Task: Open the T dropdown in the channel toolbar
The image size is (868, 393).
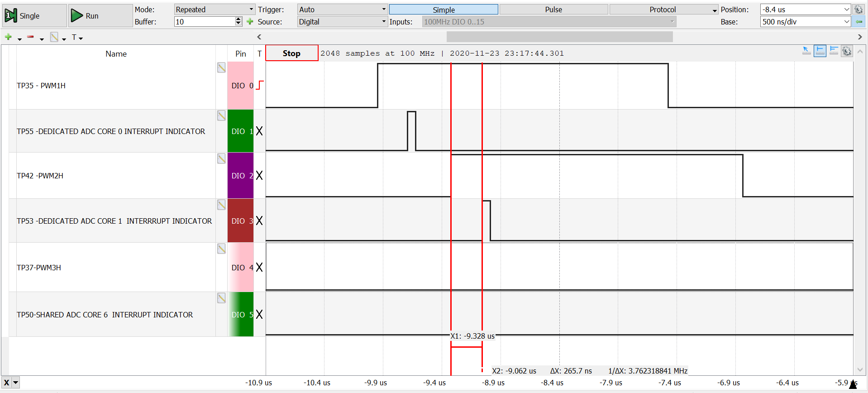Action: (x=77, y=38)
